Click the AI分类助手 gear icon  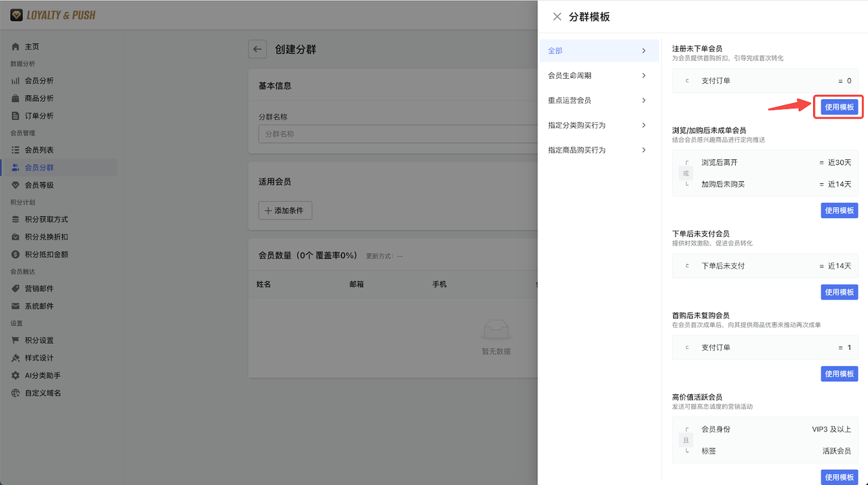click(16, 375)
